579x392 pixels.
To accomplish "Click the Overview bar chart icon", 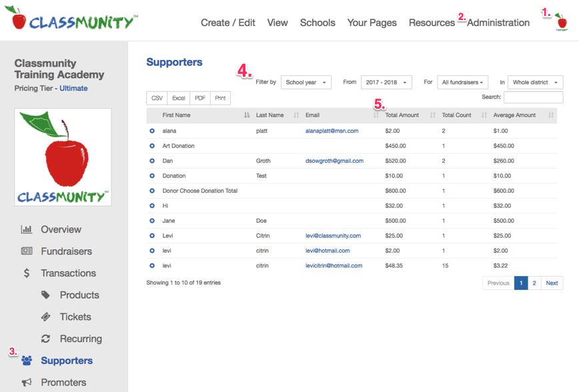I will point(26,229).
